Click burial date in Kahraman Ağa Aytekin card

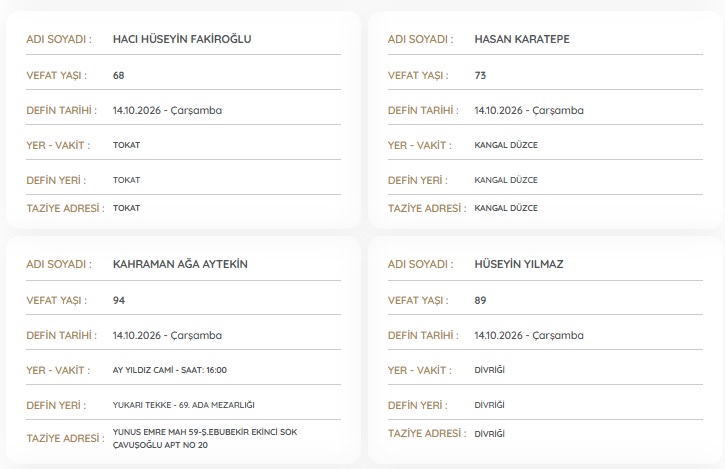click(x=167, y=335)
